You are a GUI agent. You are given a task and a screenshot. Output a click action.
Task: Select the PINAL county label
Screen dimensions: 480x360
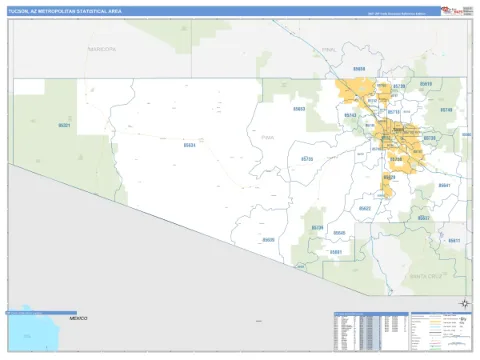point(329,50)
